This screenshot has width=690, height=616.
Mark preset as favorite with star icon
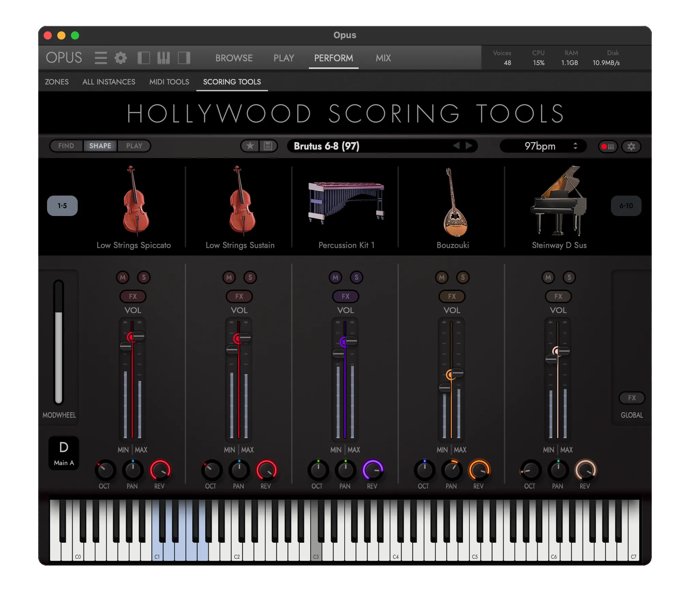[x=250, y=146]
